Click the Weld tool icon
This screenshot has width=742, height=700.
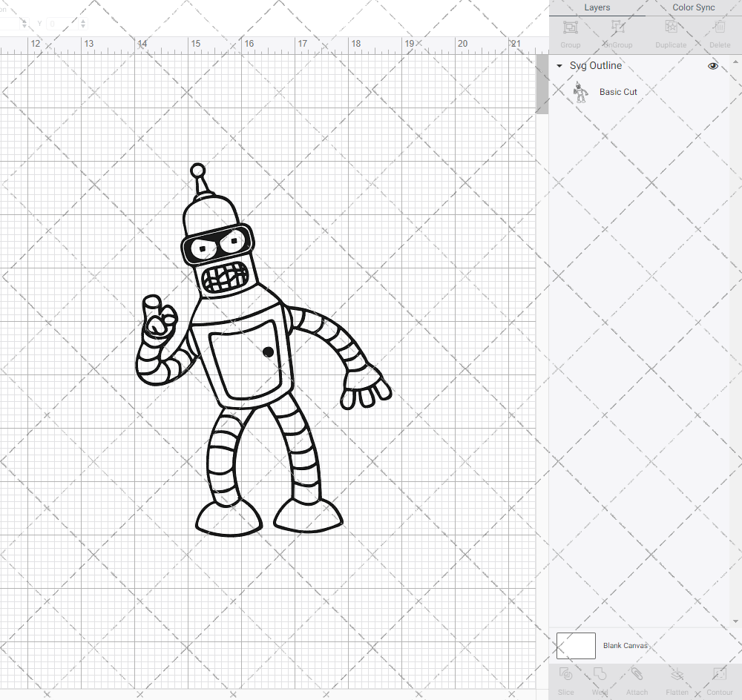(x=600, y=676)
